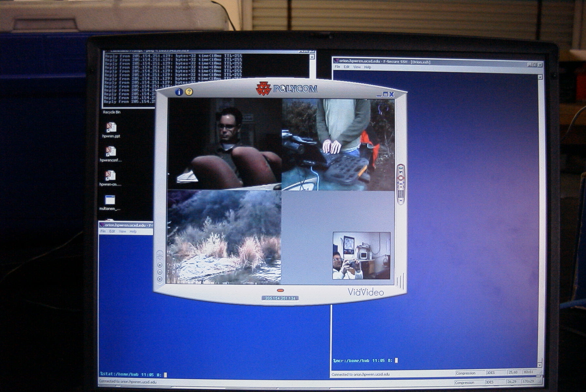Click 'Connected to orion.hpwren.ucsd.edu' in right status bar
The height and width of the screenshot is (392, 586).
(x=361, y=374)
